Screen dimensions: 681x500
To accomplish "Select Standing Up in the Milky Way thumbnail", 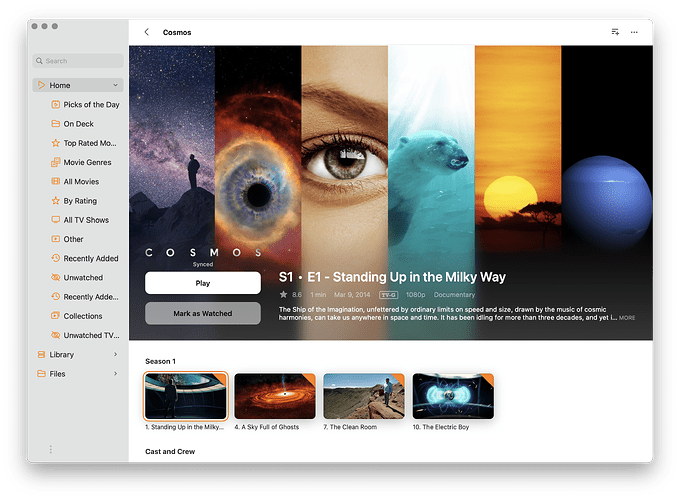I will point(186,396).
